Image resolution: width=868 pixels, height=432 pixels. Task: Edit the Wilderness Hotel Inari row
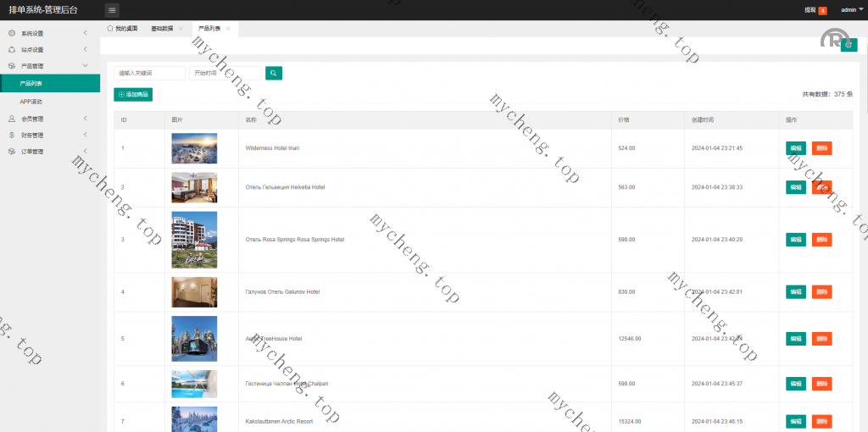(796, 148)
